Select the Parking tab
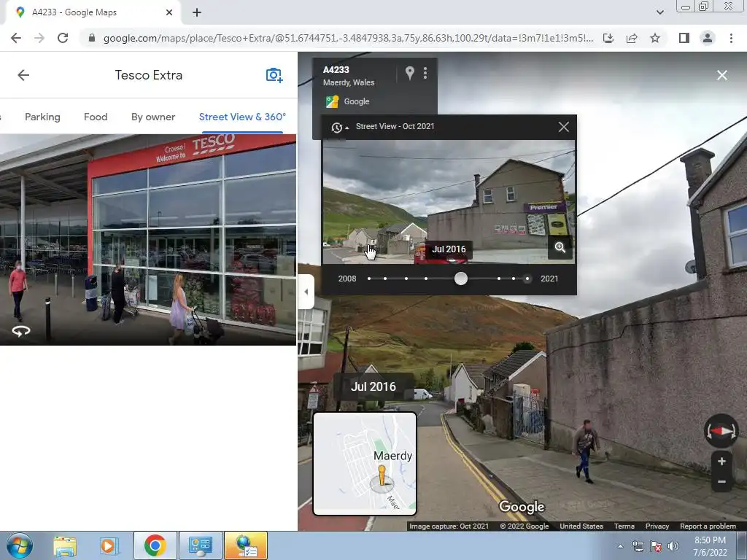The height and width of the screenshot is (560, 747). 42,117
